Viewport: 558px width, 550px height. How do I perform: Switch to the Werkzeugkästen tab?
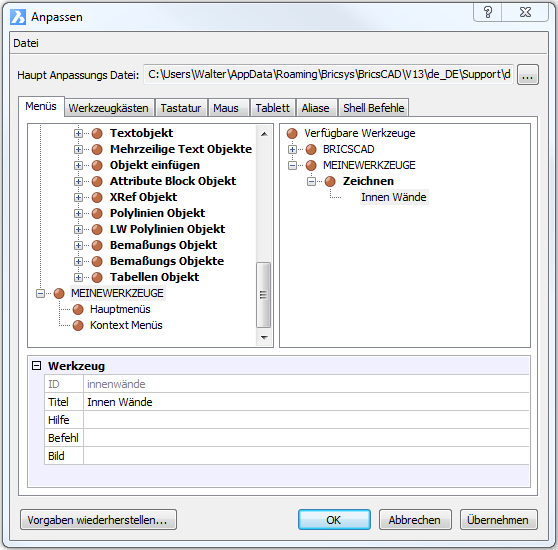pyautogui.click(x=109, y=108)
